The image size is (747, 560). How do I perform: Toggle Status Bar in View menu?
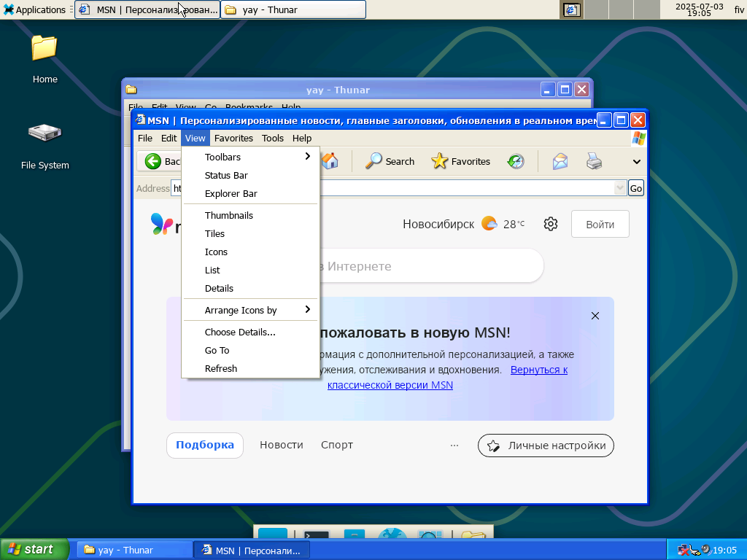[226, 175]
